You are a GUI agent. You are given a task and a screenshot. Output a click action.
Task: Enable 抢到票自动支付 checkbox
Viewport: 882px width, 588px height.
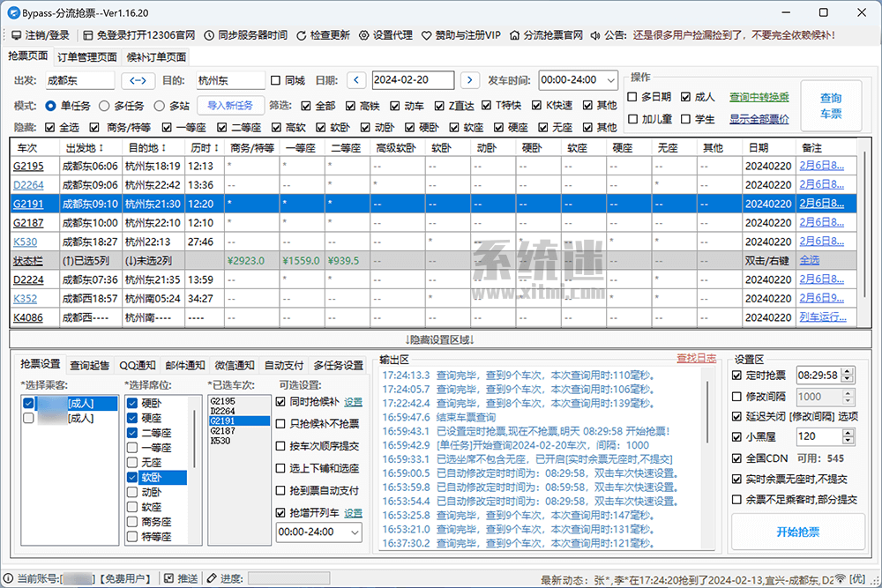pyautogui.click(x=280, y=490)
